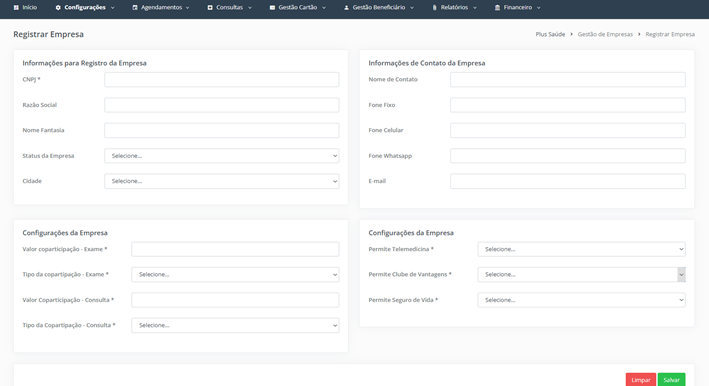Click Registrar Empresa breadcrumb entry

[x=670, y=34]
